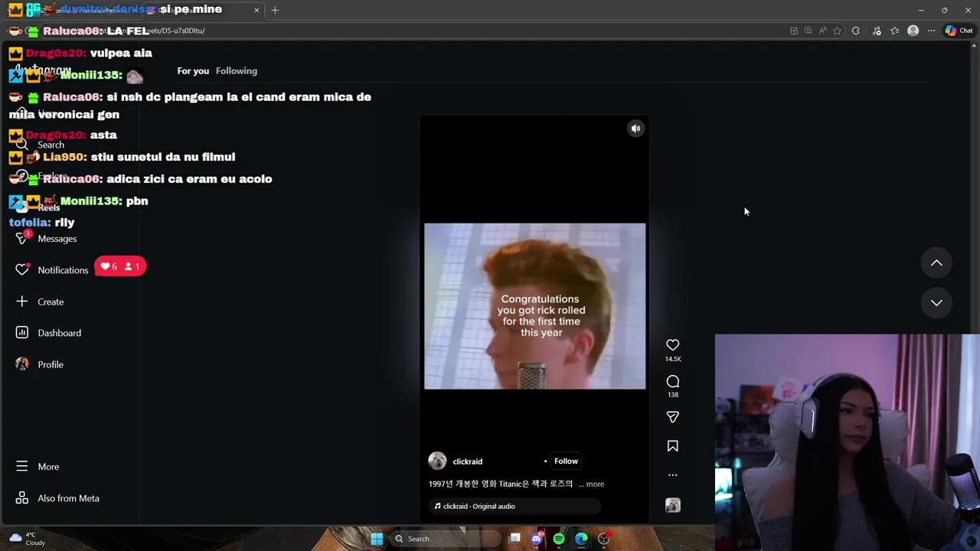Screen dimensions: 980x551
Task: Open Spotify from taskbar
Action: (x=559, y=539)
